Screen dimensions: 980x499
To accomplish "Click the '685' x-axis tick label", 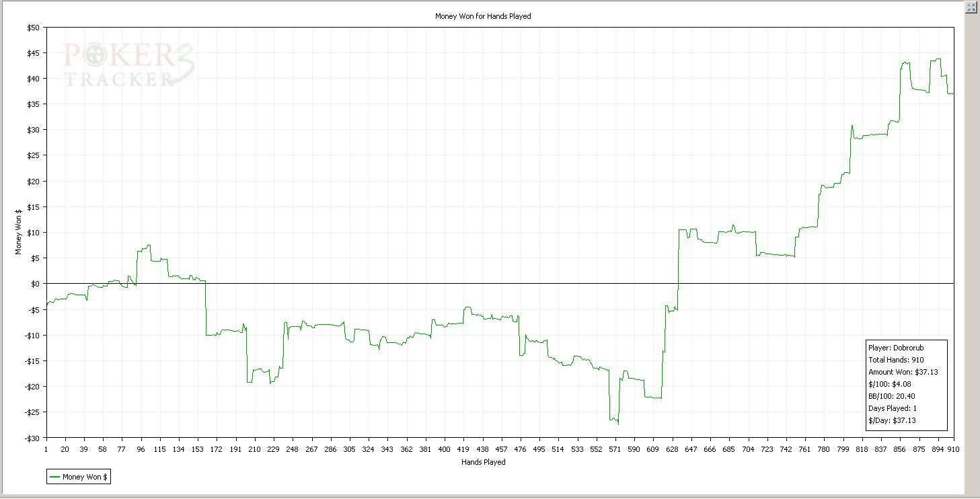I will [728, 449].
